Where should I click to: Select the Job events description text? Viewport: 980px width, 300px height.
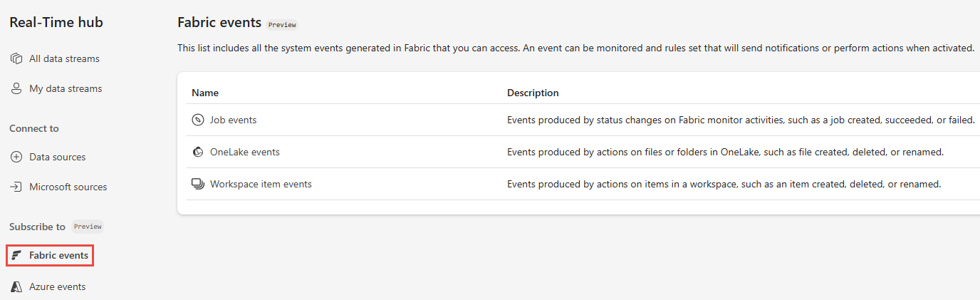point(741,120)
